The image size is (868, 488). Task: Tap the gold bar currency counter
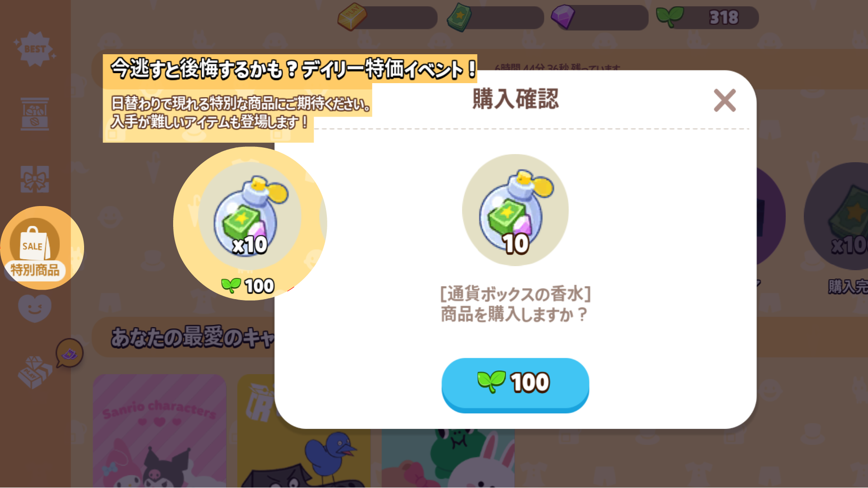387,18
